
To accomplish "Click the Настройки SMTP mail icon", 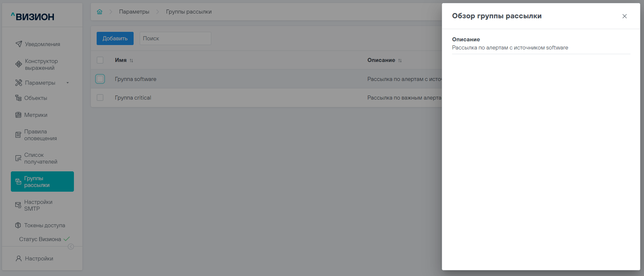I will coord(18,205).
